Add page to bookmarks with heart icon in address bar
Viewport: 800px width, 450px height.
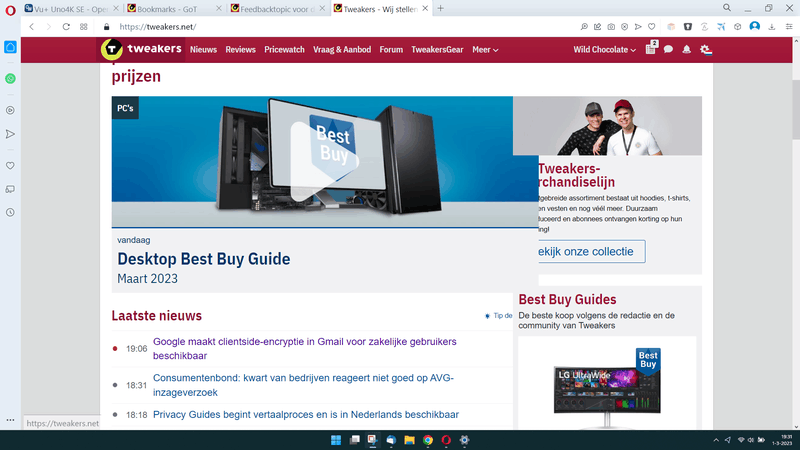point(652,27)
